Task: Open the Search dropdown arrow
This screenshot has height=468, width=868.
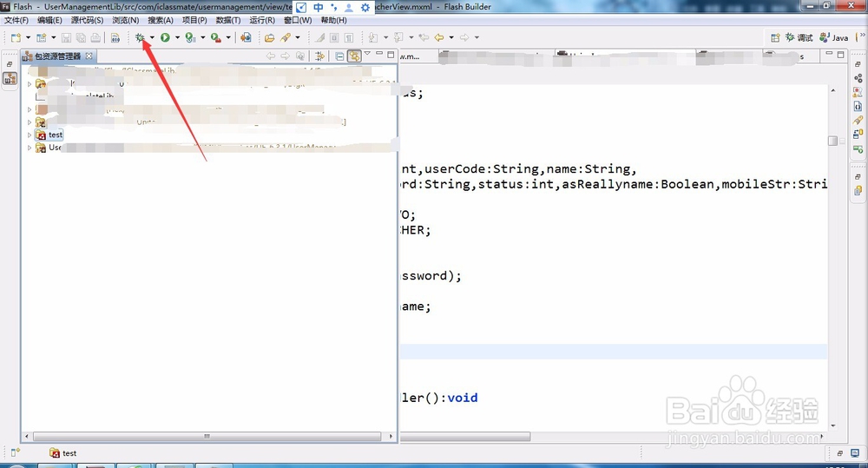Action: pos(298,37)
